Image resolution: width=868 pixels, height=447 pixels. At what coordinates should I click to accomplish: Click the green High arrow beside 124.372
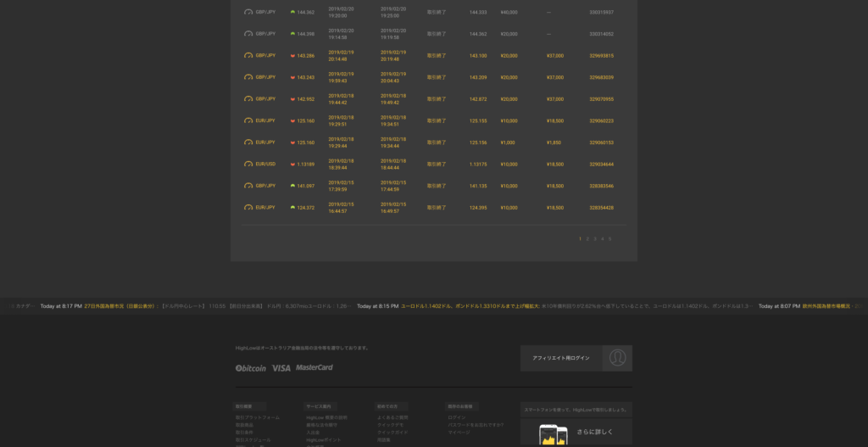tap(292, 207)
